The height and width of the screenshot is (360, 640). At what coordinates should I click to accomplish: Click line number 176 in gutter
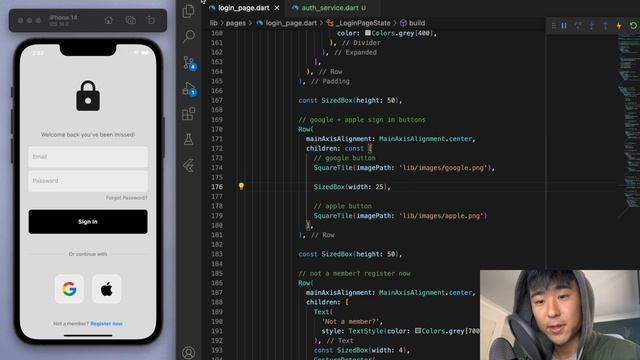(x=217, y=187)
